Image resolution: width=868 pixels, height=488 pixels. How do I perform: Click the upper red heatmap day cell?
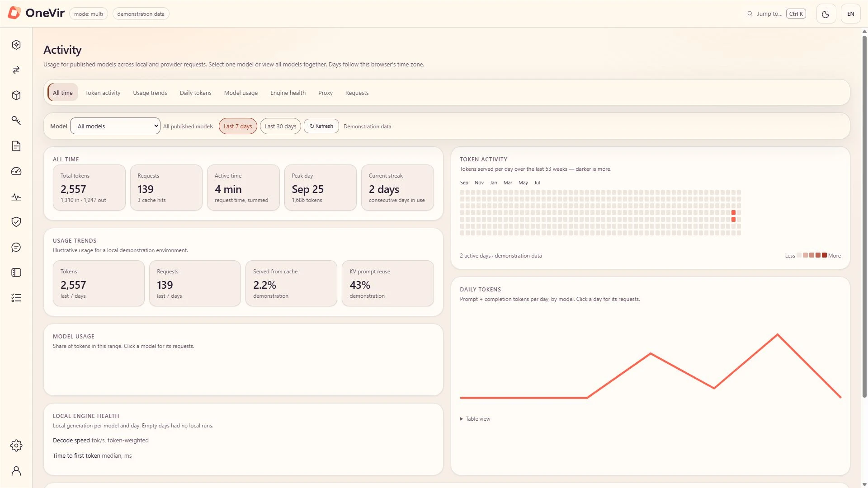tap(733, 212)
